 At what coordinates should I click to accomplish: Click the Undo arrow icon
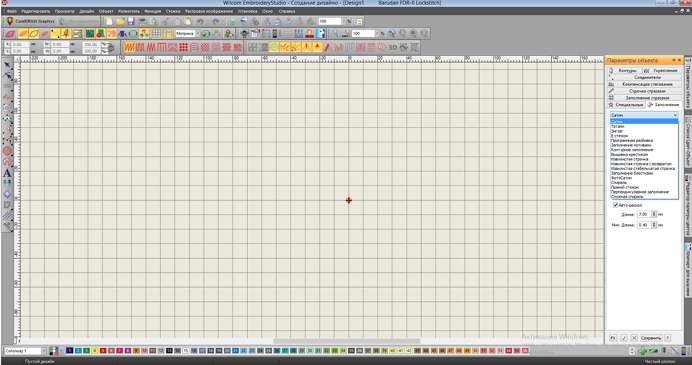coord(200,21)
